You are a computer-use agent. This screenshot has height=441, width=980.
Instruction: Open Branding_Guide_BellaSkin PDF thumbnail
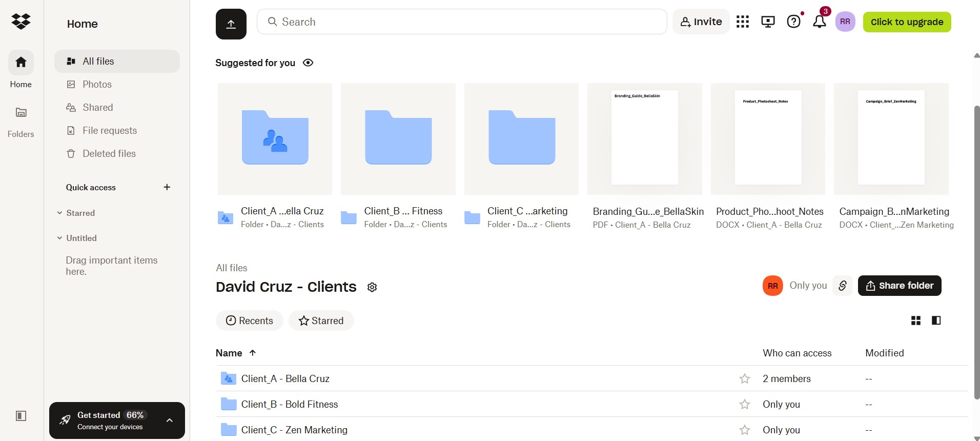click(645, 139)
